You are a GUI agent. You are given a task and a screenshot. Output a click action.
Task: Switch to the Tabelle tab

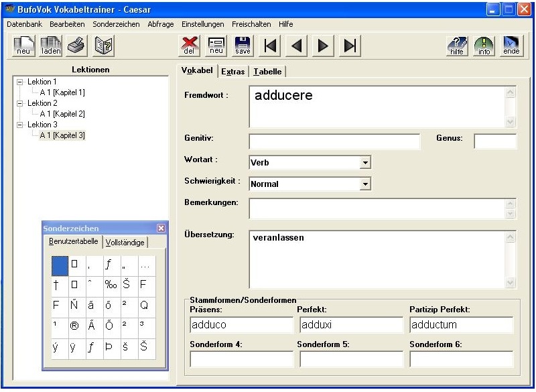click(x=267, y=72)
